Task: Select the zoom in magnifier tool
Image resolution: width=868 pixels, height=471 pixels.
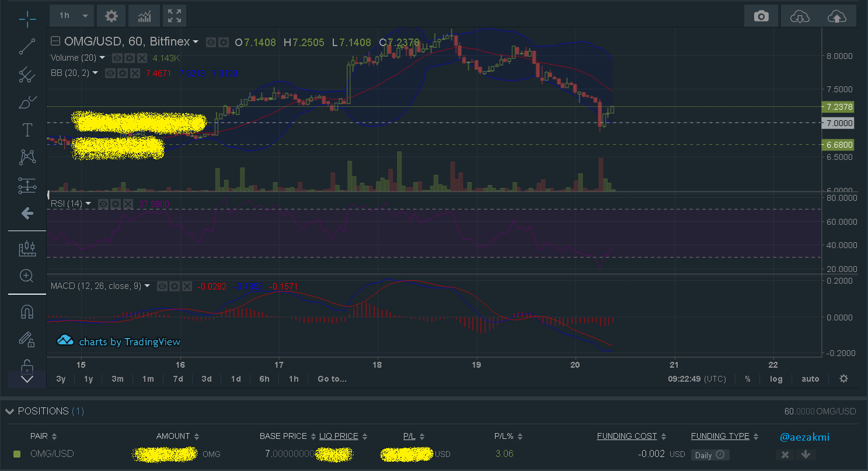Action: 27,276
